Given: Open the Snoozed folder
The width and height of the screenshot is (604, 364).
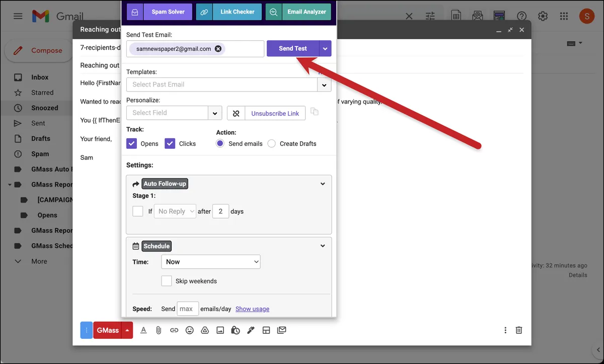Looking at the screenshot, I should [44, 108].
